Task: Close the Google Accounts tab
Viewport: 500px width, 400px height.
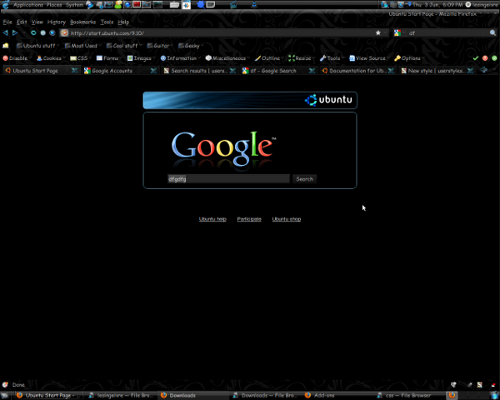Action: 154,71
